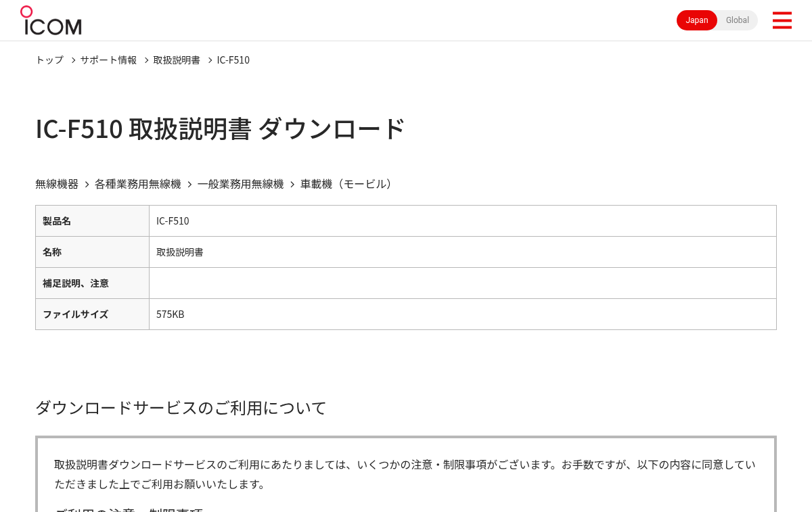Screen dimensions: 812x512
Task: Switch site region to Global
Action: coord(738,20)
